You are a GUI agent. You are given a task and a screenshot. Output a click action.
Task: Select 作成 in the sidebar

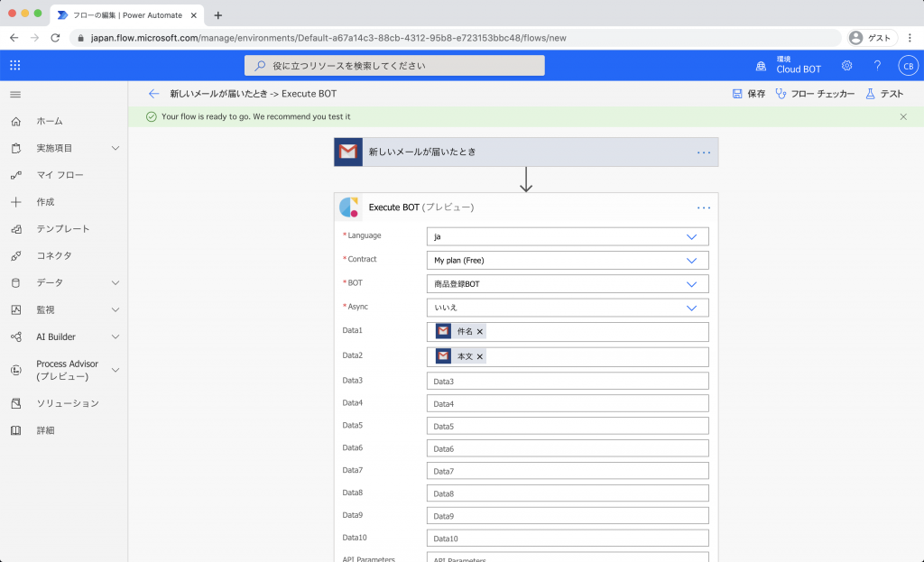tap(45, 202)
